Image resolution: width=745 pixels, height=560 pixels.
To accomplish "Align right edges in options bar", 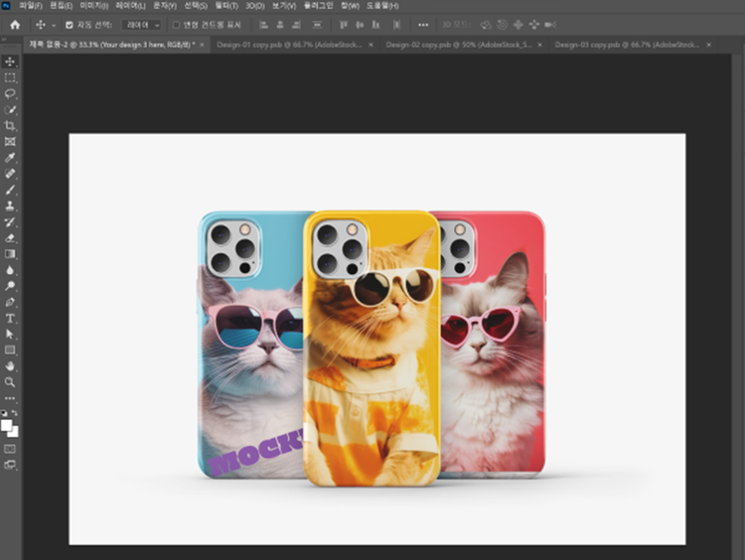I will pos(296,25).
